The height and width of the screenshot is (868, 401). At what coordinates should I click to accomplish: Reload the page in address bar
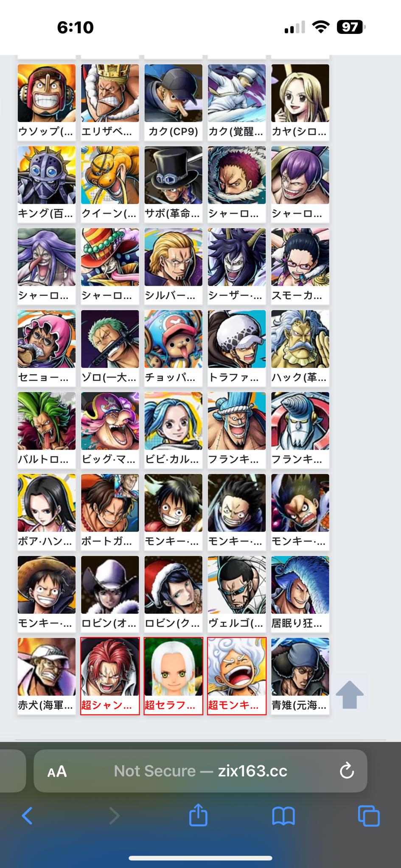point(347,771)
